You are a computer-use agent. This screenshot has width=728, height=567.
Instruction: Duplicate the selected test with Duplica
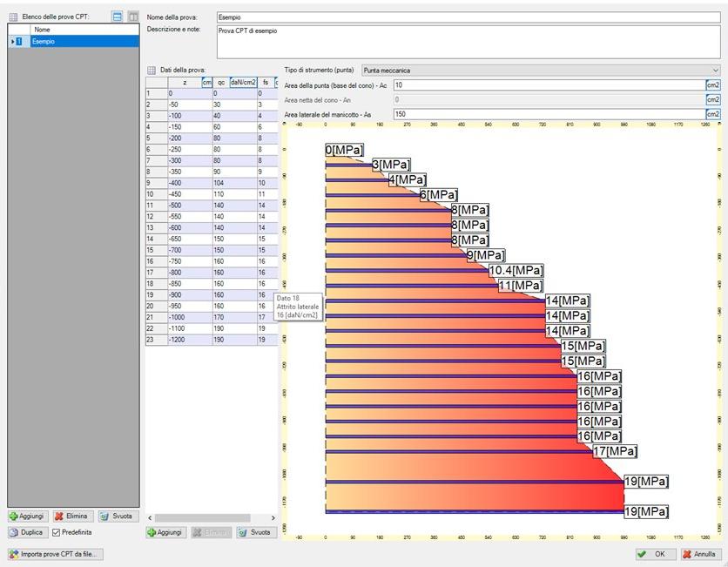(x=26, y=531)
